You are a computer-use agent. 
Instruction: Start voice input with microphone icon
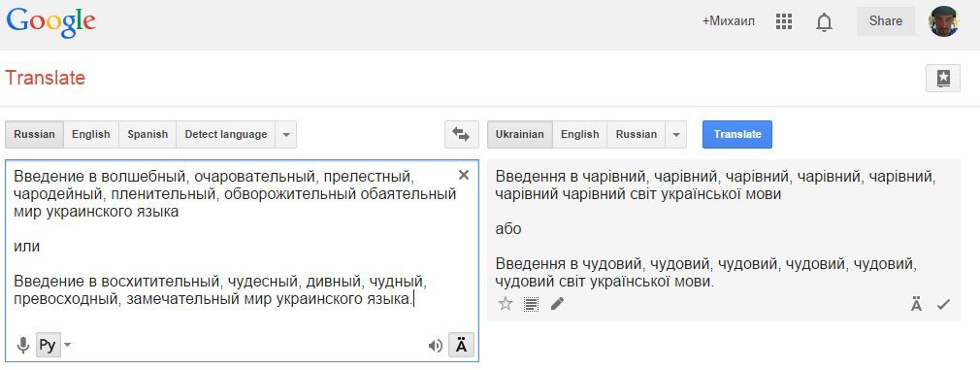pos(23,345)
